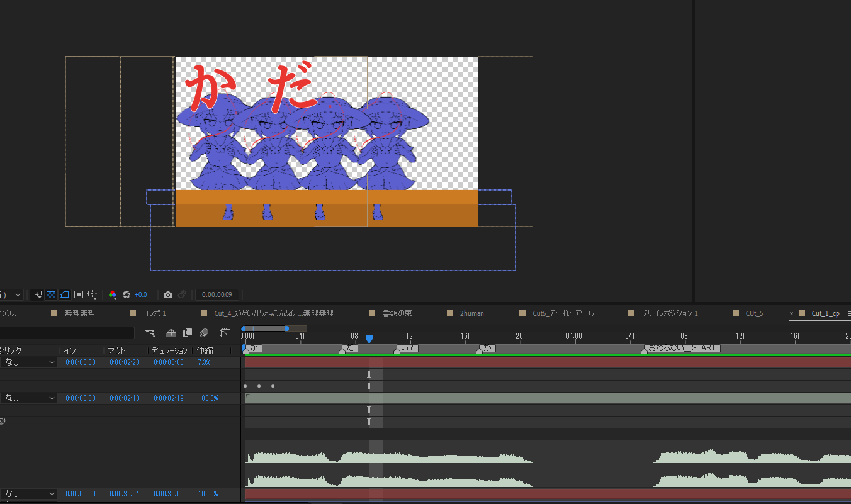The width and height of the screenshot is (851, 504).
Task: Click the in point of layer ending 0:00:30:04
Action: pos(81,494)
